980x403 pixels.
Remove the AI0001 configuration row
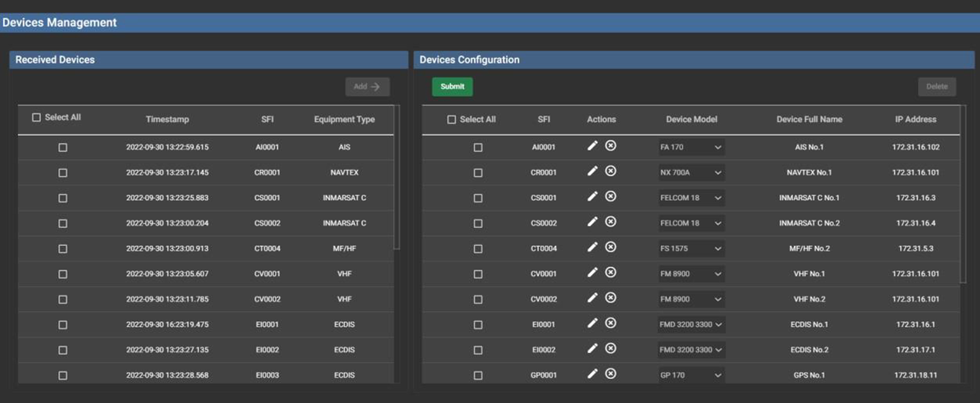[610, 146]
